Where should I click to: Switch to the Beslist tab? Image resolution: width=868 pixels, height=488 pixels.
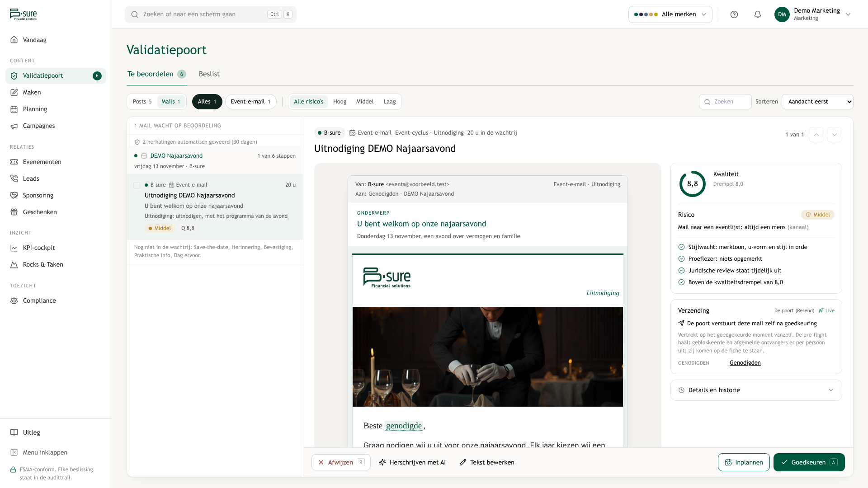point(209,74)
